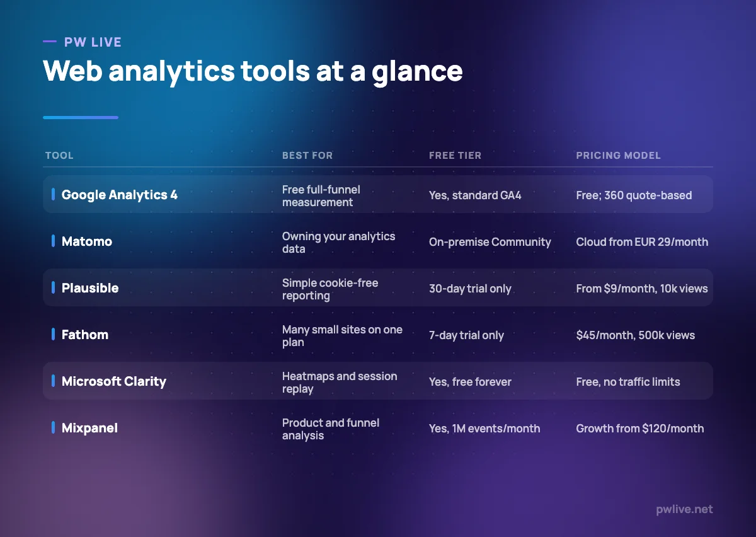The height and width of the screenshot is (537, 756).
Task: Click 'Yes, 1M events/month' cell
Action: click(x=484, y=429)
